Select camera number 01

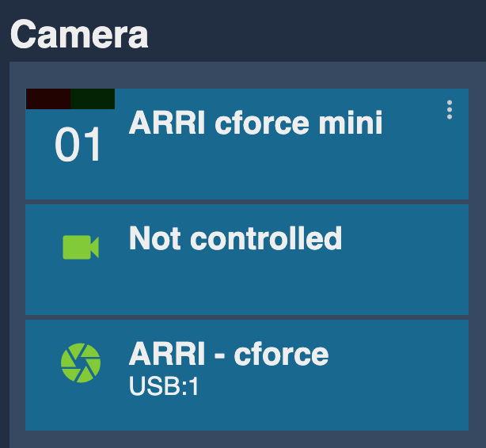click(78, 145)
